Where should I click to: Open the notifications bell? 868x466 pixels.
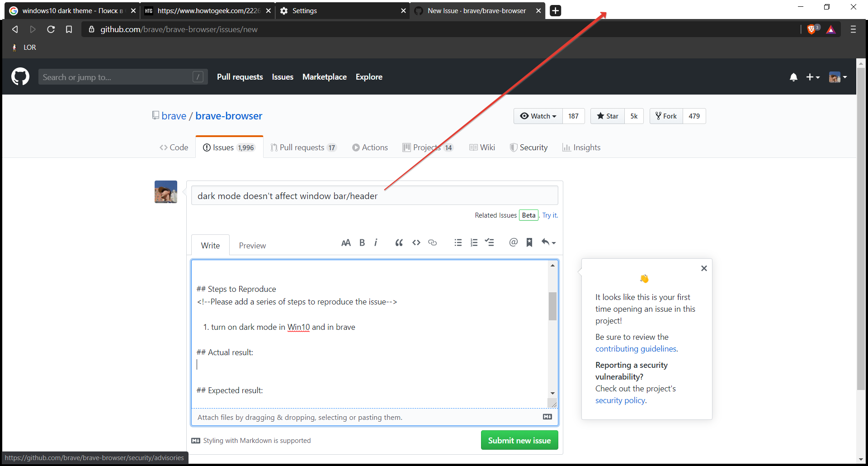[793, 77]
